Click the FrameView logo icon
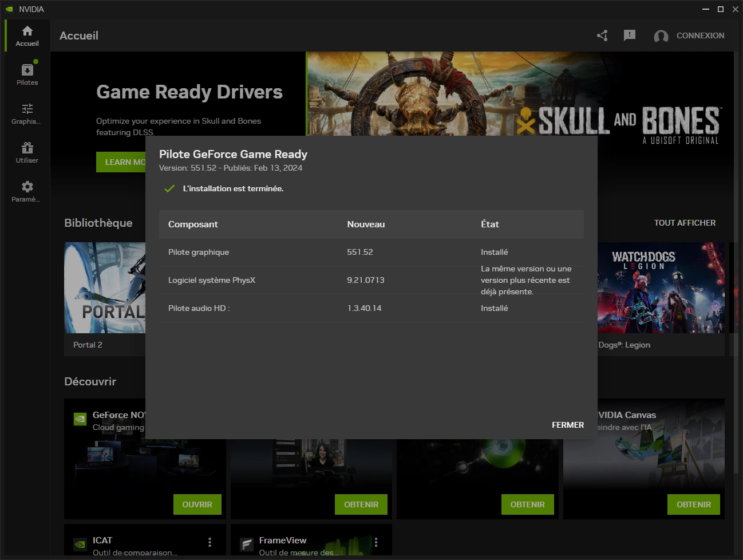Viewport: 743px width, 560px height. (x=247, y=544)
